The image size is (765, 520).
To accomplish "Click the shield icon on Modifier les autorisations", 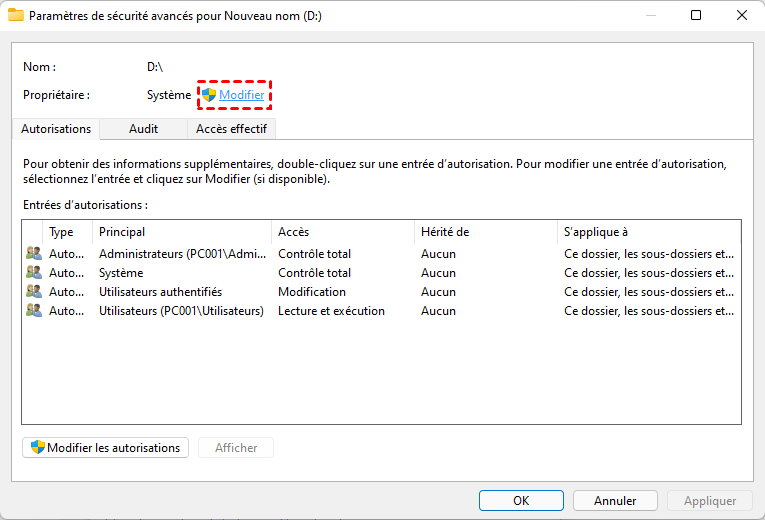I will point(37,448).
